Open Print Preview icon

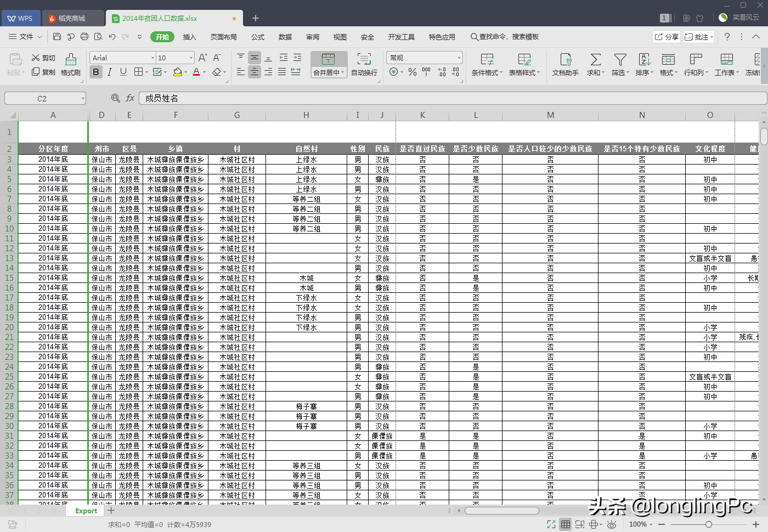pos(98,37)
